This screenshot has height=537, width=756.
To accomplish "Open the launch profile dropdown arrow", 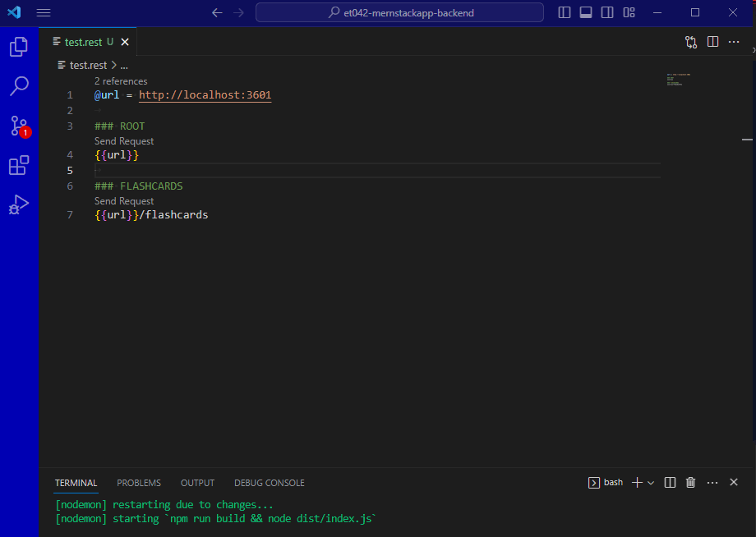I will click(651, 483).
